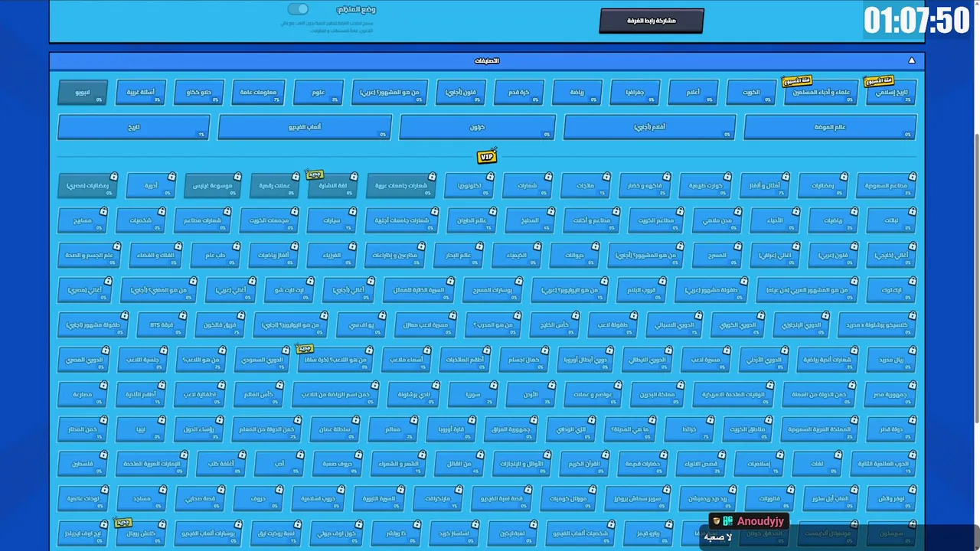Select the علوم category card
980x551 pixels.
pyautogui.click(x=318, y=93)
